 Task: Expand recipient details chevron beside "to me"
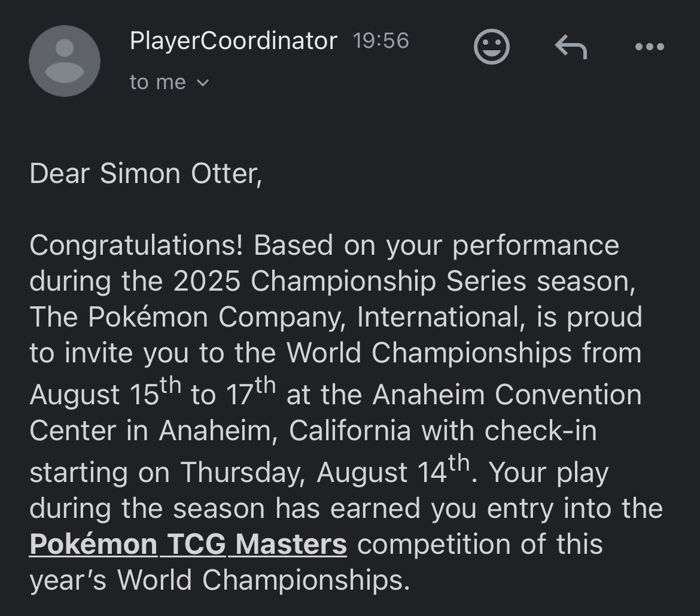tap(203, 83)
